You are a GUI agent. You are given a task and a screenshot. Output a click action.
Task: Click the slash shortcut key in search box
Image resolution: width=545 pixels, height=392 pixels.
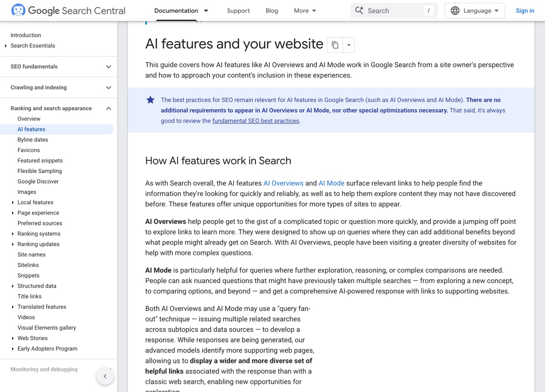(x=429, y=10)
